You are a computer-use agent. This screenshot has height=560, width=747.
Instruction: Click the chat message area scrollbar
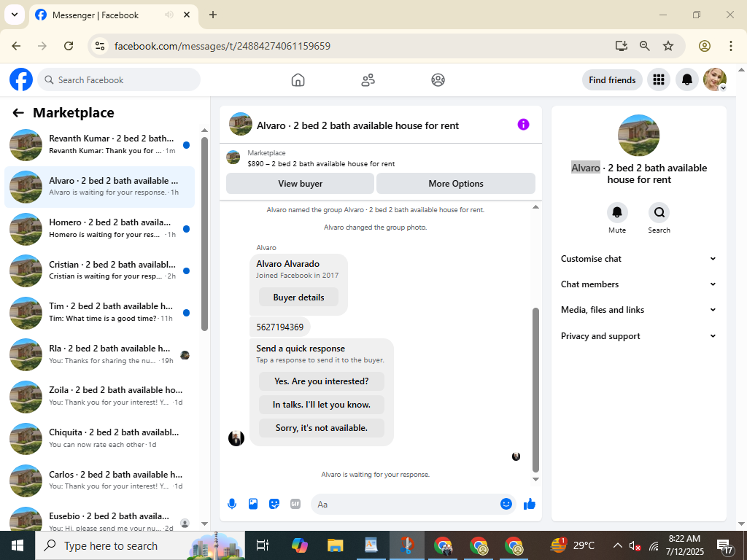535,389
